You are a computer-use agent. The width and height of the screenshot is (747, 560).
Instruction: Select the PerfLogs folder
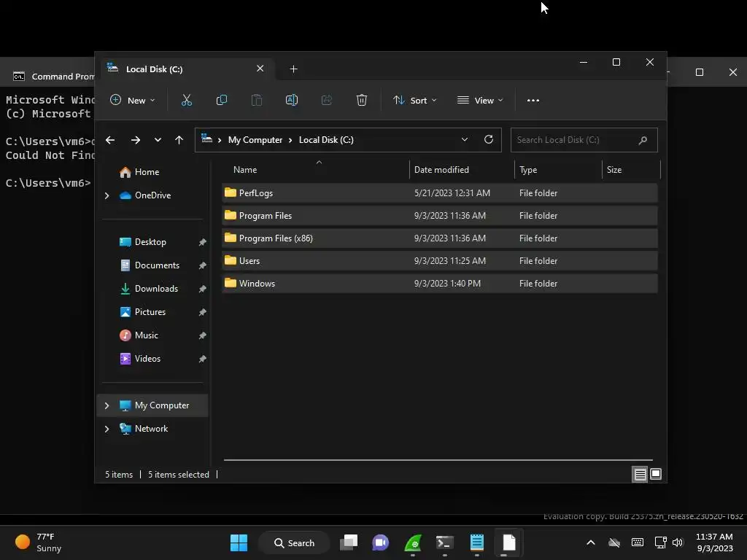pyautogui.click(x=439, y=192)
